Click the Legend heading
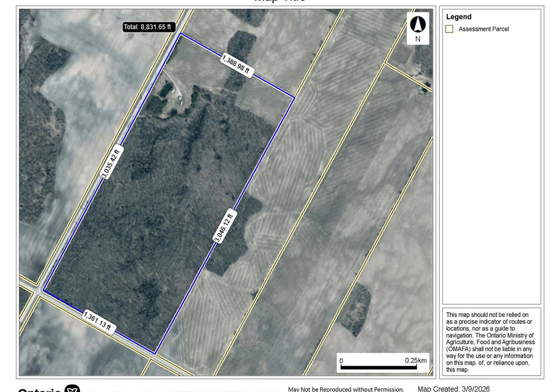This screenshot has height=392, width=560. (459, 17)
